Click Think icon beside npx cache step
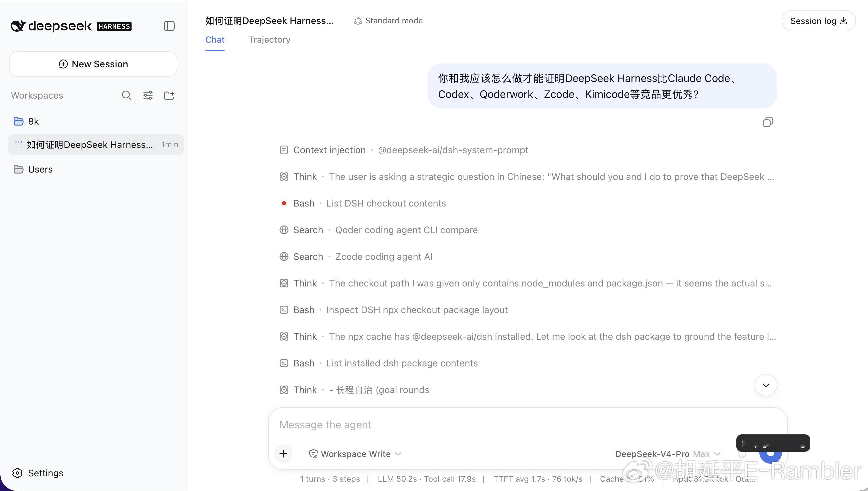Screen dimensions: 868x491 [284, 336]
